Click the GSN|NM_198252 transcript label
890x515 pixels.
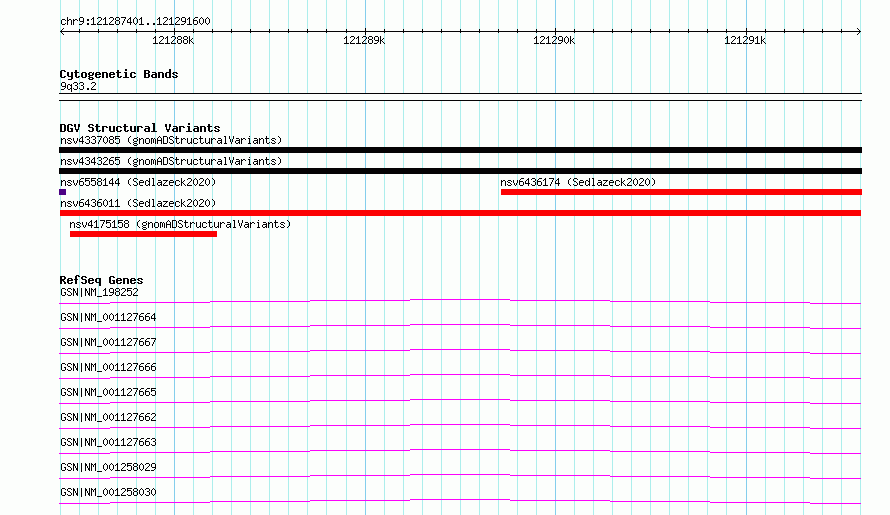click(99, 292)
